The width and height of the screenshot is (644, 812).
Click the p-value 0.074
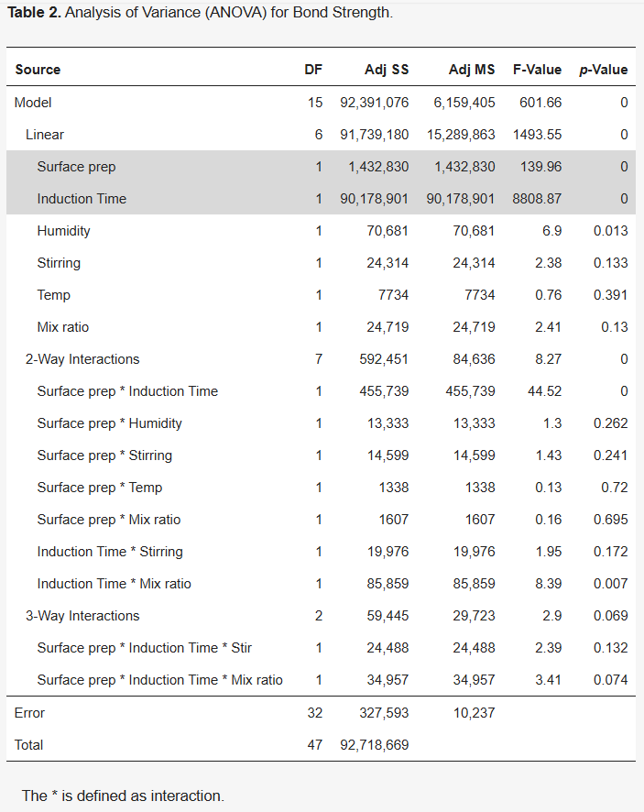611,680
